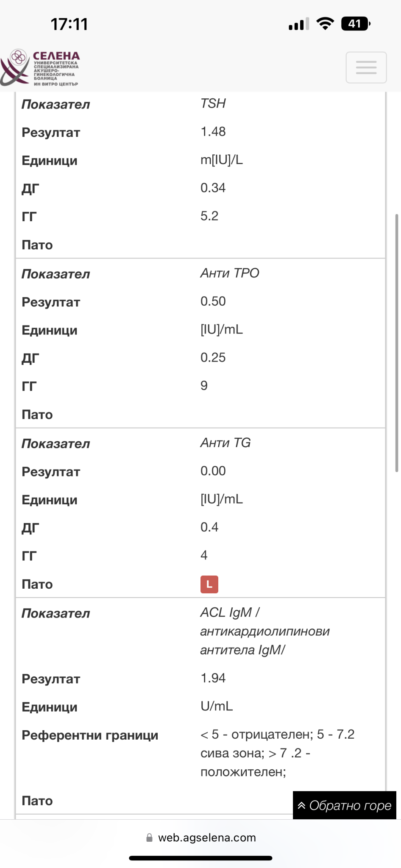Tap the 17:11 clock in the status bar
This screenshot has width=401, height=868.
pyautogui.click(x=69, y=24)
